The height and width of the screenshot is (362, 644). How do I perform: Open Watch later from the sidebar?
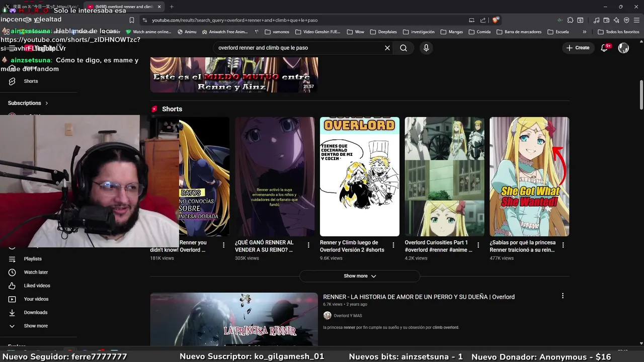coord(36,272)
